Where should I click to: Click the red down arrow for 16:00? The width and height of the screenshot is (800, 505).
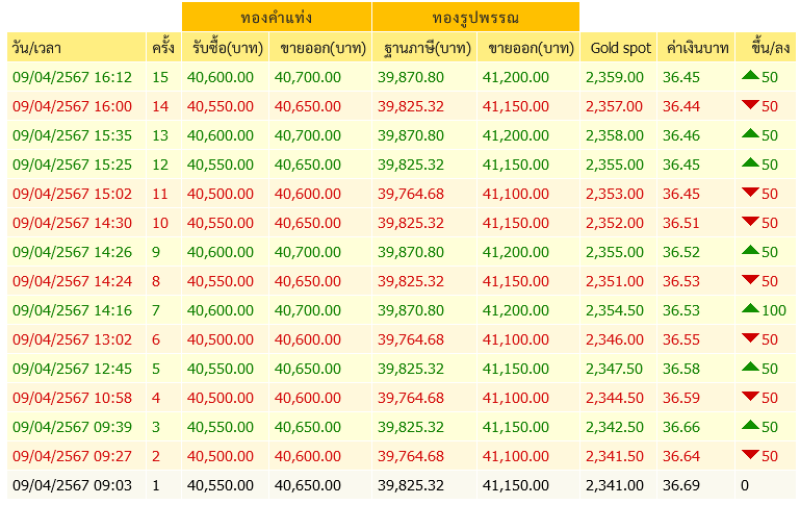point(750,105)
